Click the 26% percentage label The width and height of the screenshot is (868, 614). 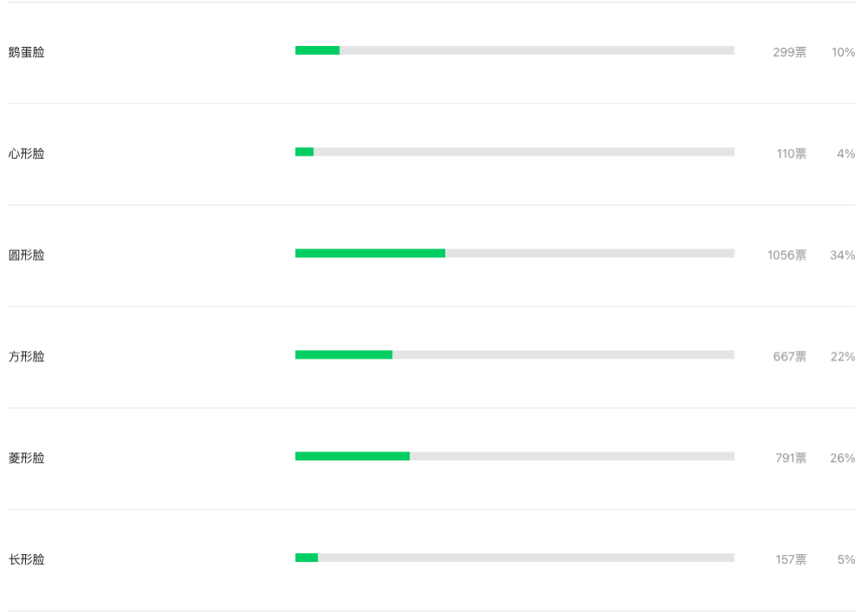pyautogui.click(x=843, y=458)
